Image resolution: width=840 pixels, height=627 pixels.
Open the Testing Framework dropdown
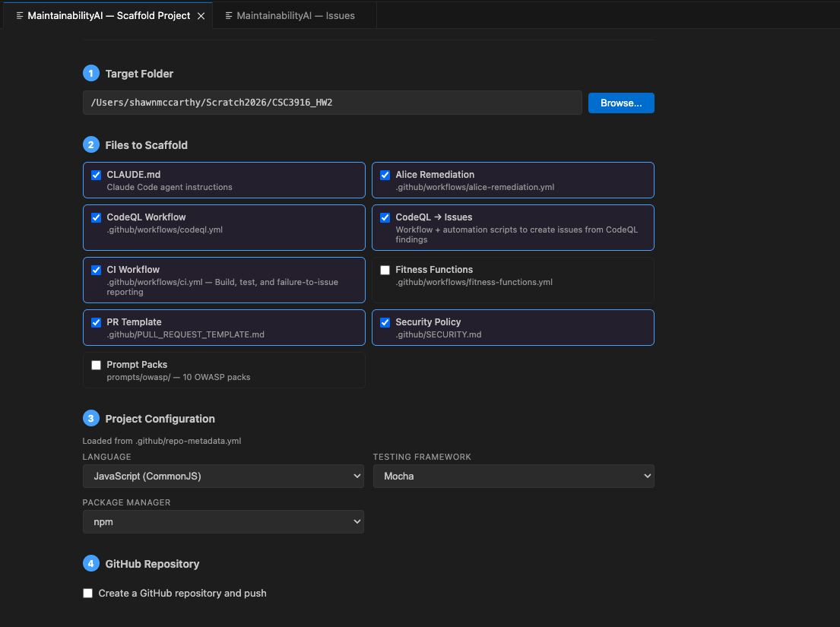pos(514,476)
